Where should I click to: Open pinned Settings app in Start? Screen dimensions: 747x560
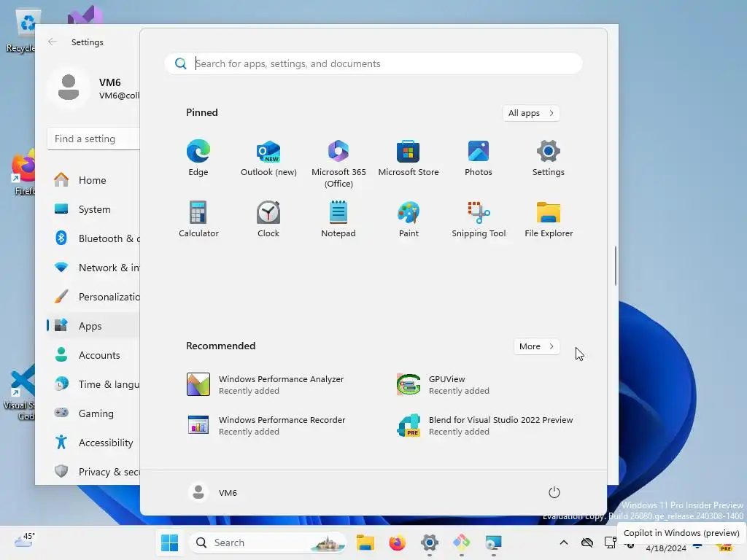point(549,157)
